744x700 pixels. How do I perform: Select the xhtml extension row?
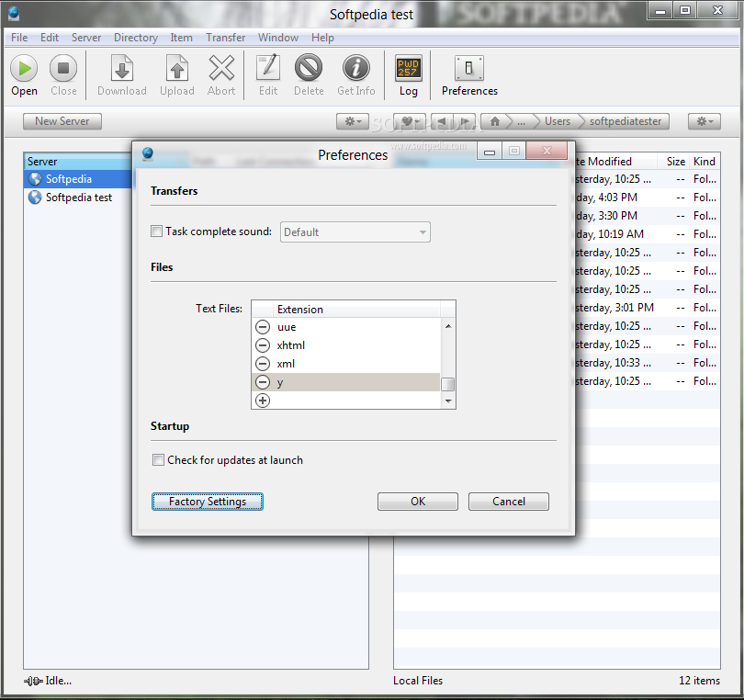coord(346,345)
